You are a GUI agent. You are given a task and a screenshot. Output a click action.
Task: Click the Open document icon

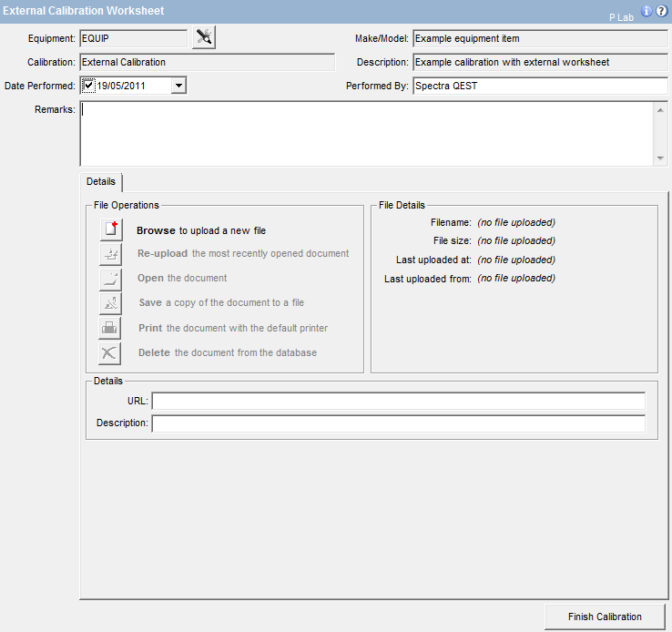point(110,279)
